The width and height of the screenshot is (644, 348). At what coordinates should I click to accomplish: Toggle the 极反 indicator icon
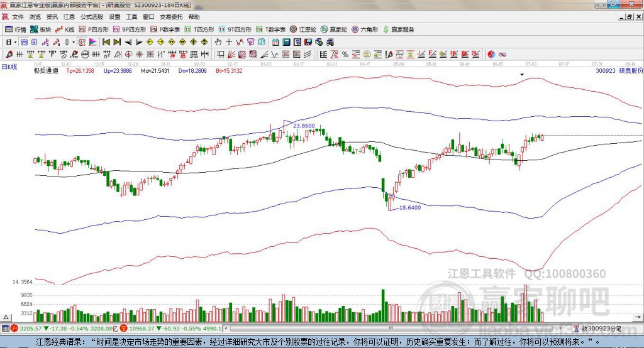(x=82, y=42)
